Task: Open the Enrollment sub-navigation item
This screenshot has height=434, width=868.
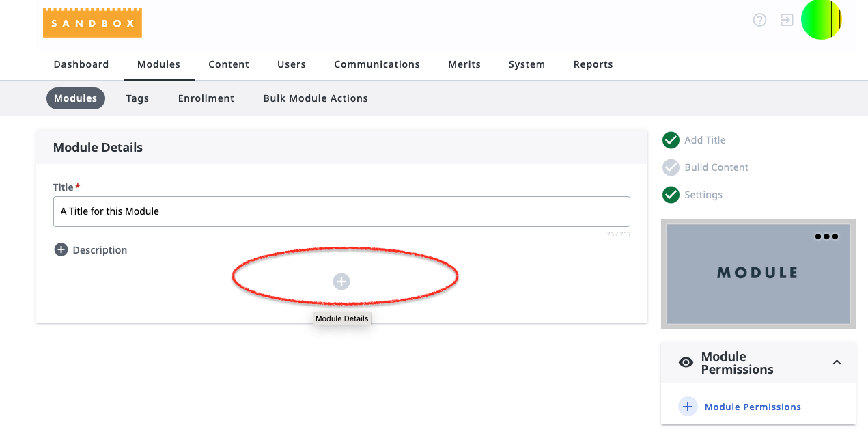Action: tap(206, 98)
